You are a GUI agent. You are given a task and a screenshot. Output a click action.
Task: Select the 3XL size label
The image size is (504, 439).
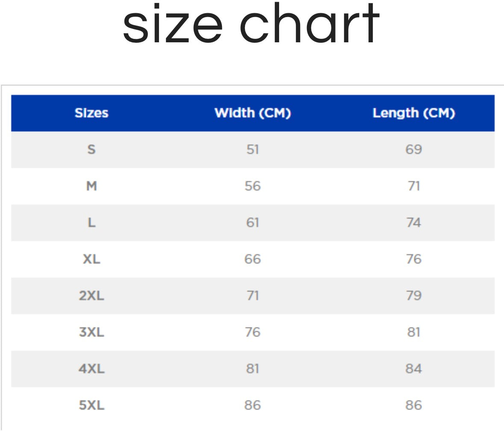pos(91,332)
